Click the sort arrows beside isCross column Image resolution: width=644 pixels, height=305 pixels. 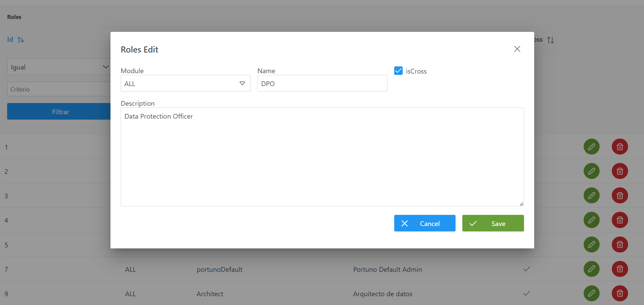[x=550, y=40]
